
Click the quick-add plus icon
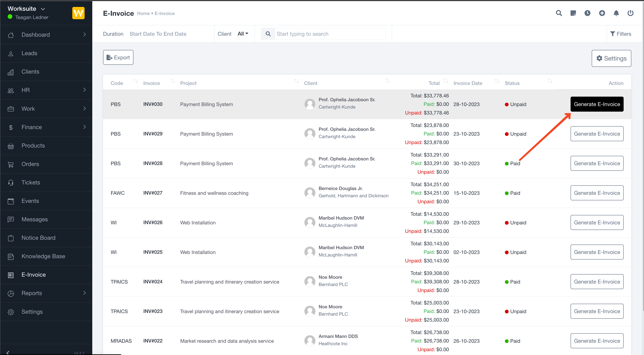[x=602, y=13]
